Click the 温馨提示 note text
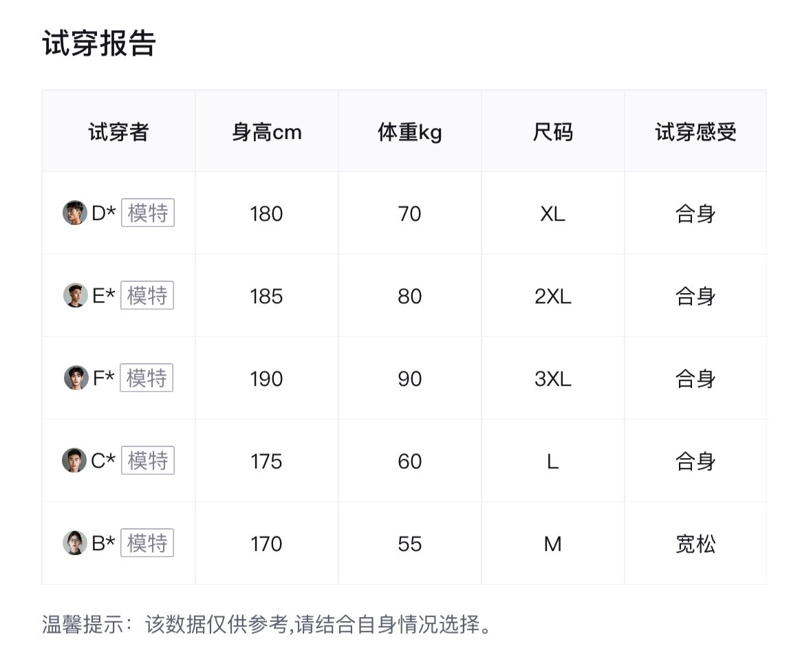The image size is (811, 672). click(x=268, y=625)
